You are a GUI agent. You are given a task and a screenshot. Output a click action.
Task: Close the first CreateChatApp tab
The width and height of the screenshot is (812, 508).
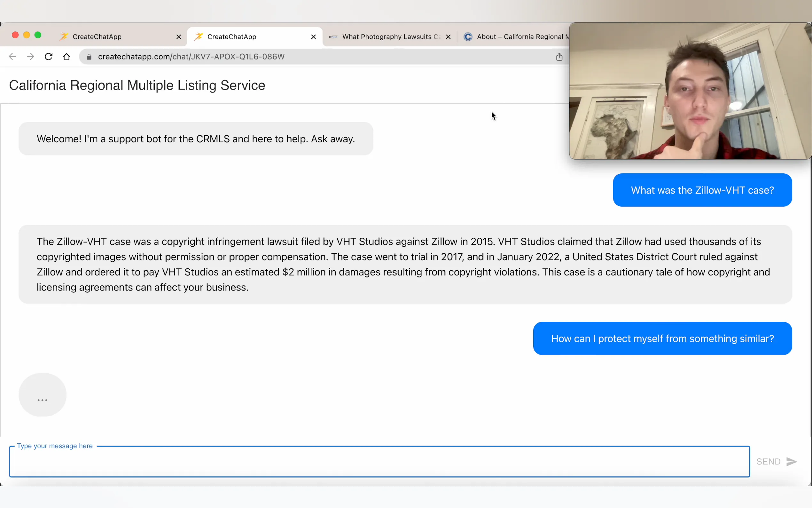179,37
